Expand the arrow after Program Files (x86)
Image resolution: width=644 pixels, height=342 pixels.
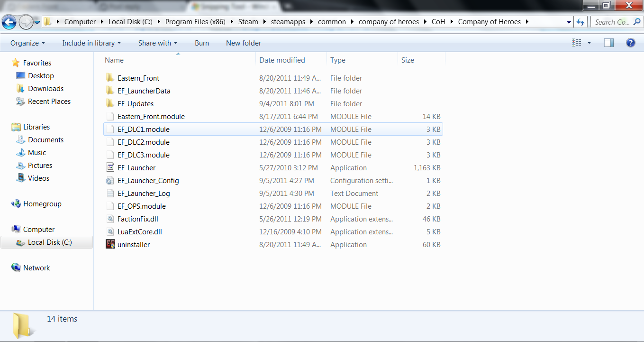[232, 22]
